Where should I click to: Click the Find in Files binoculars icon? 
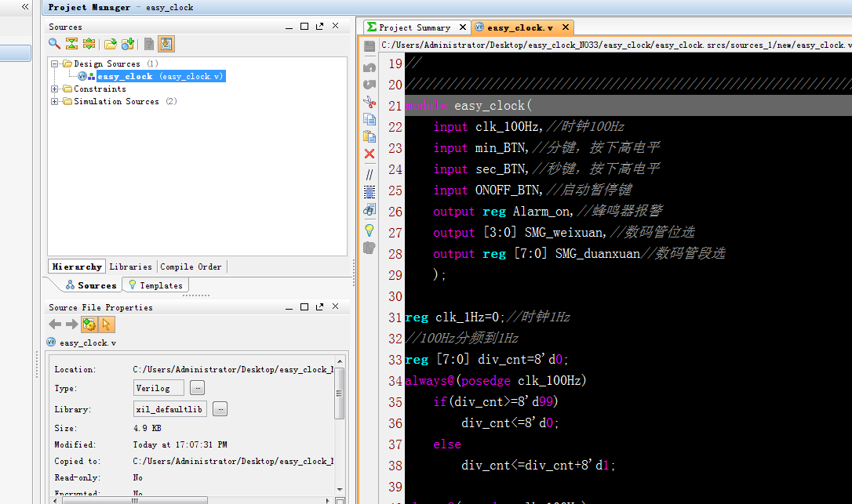369,210
